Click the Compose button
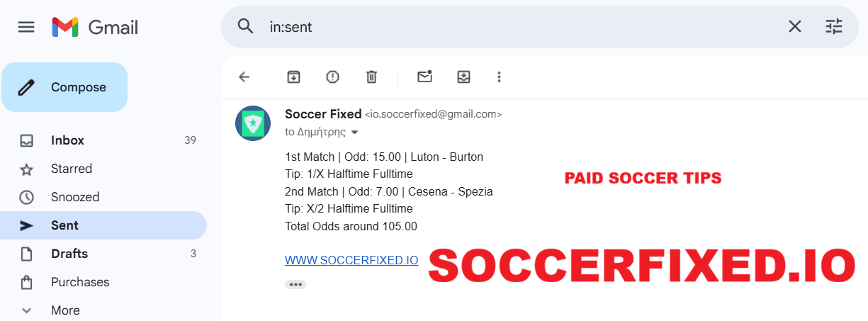Screen dimensions: 868x321 (x=64, y=87)
